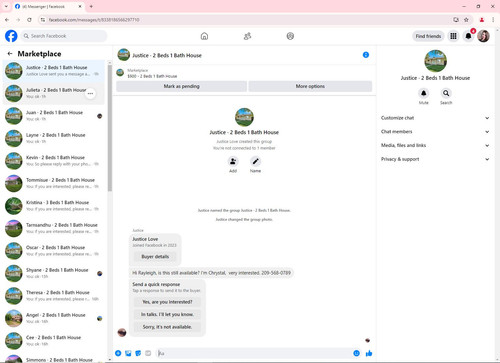Open options menu for Julieta conversation
Image resolution: width=500 pixels, height=363 pixels.
pyautogui.click(x=90, y=94)
